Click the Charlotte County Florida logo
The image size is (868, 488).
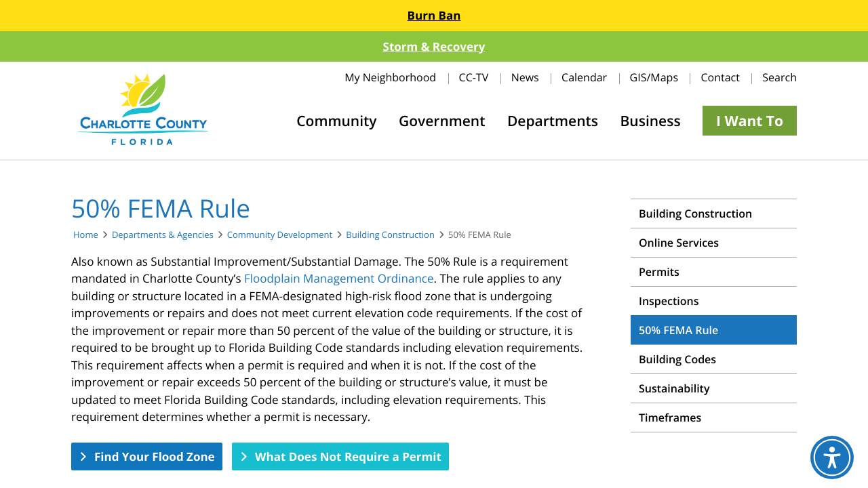142,108
